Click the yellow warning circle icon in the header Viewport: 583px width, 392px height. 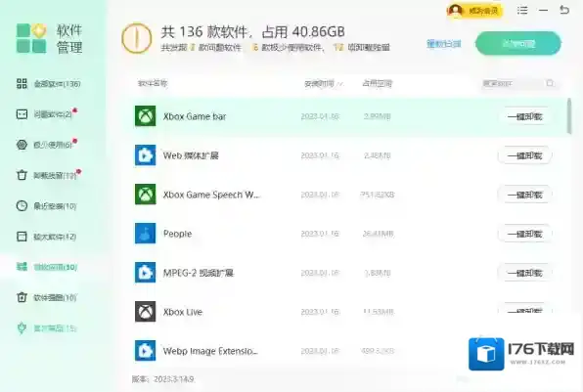(x=136, y=38)
